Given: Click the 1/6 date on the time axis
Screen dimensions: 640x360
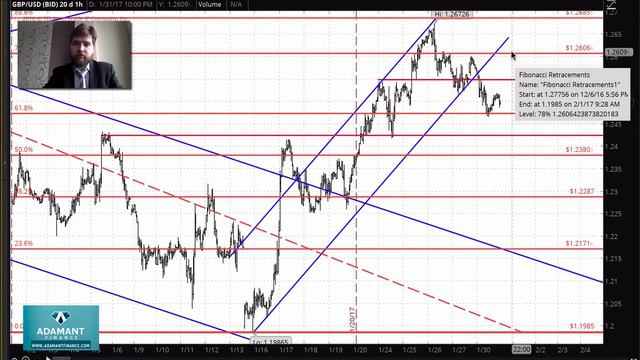Looking at the screenshot, I should click(x=117, y=350).
